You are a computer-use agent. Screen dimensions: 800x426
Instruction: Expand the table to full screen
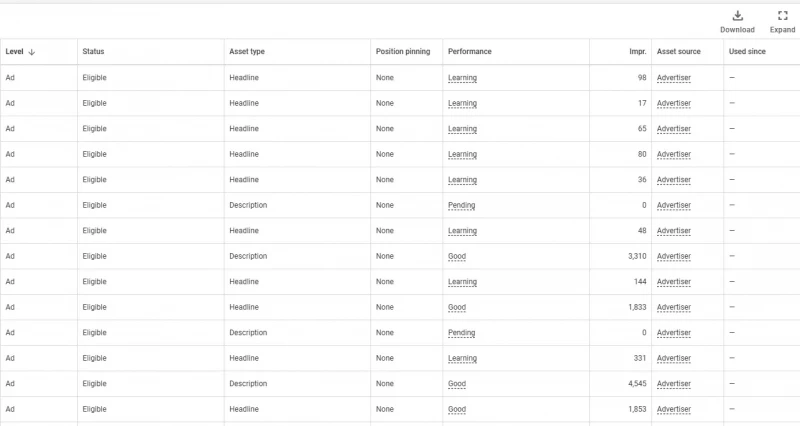click(x=782, y=21)
